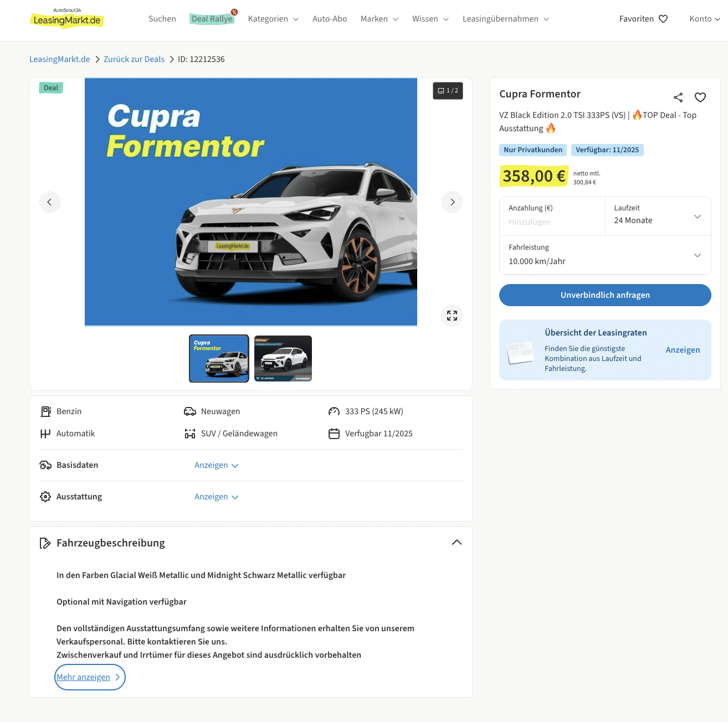Open the Laufzeit 24 Monate dropdown
This screenshot has height=722, width=728.
pyautogui.click(x=658, y=216)
